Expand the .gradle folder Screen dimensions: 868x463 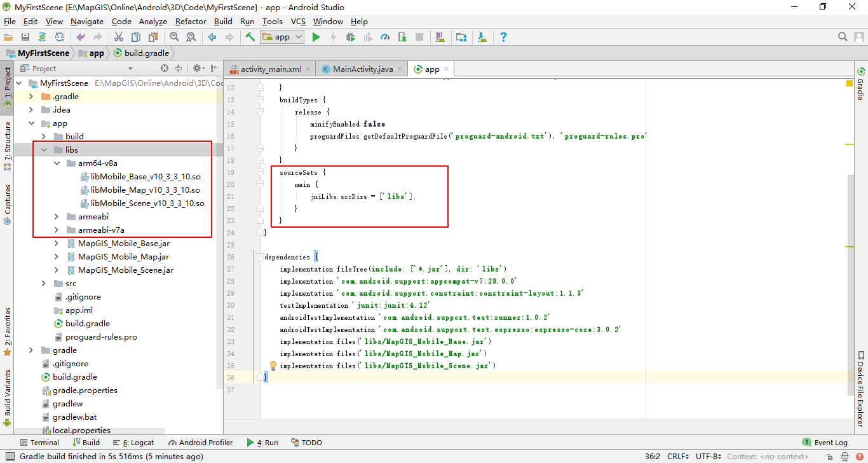pos(31,96)
